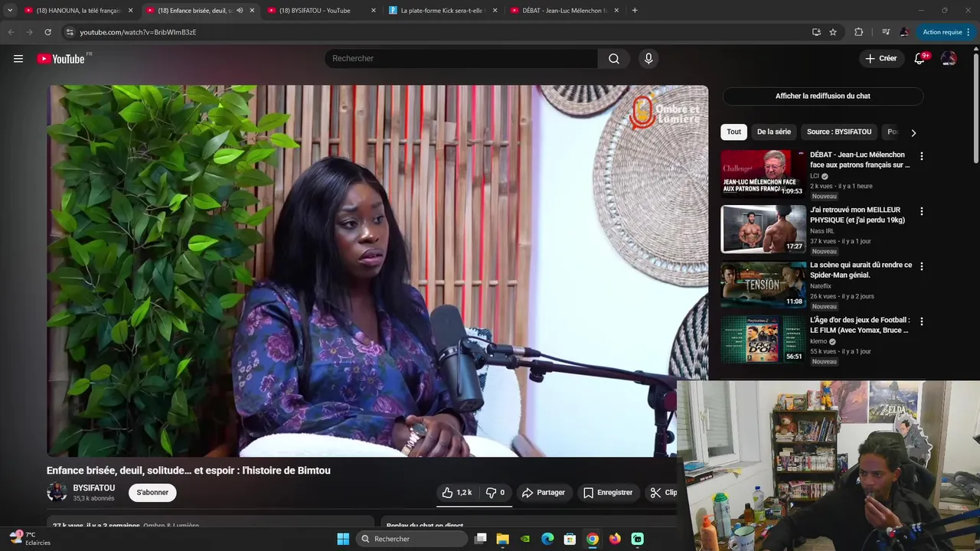Image resolution: width=980 pixels, height=551 pixels.
Task: Open the media control icon in Chrome toolbar
Action: 886,32
